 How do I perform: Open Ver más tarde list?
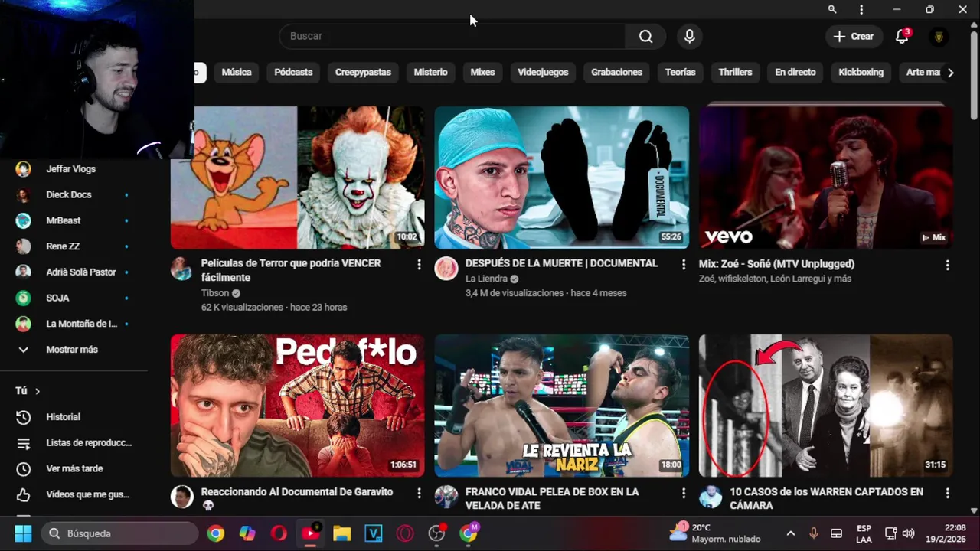click(74, 468)
